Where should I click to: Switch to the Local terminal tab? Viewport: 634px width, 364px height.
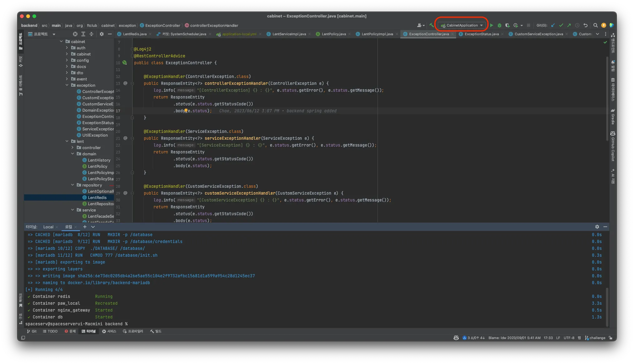coord(48,227)
